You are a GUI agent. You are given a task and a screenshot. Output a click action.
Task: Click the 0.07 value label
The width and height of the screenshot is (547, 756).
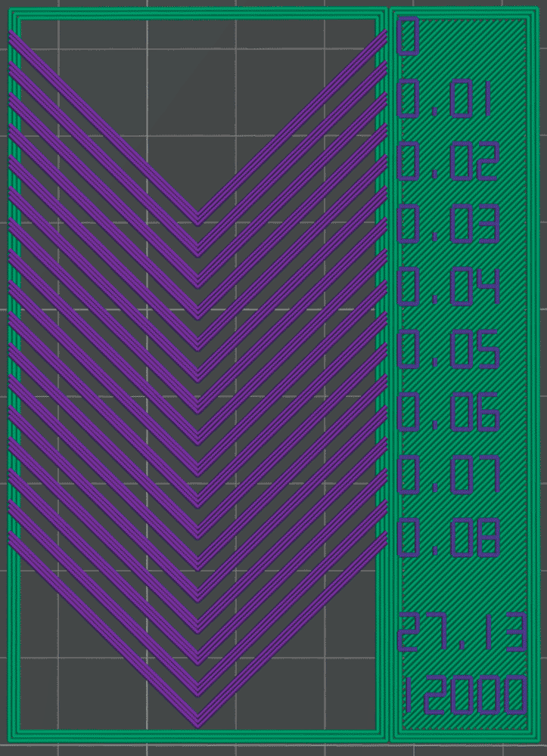447,475
